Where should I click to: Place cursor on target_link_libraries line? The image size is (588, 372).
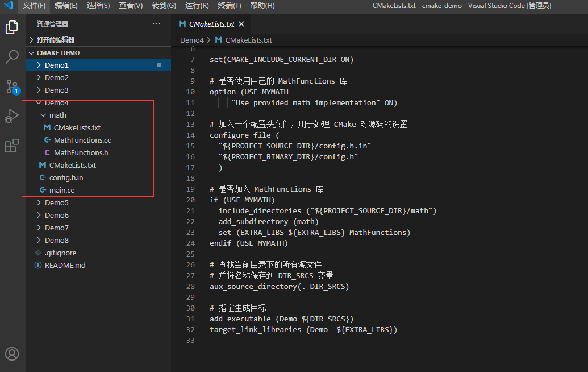click(303, 329)
